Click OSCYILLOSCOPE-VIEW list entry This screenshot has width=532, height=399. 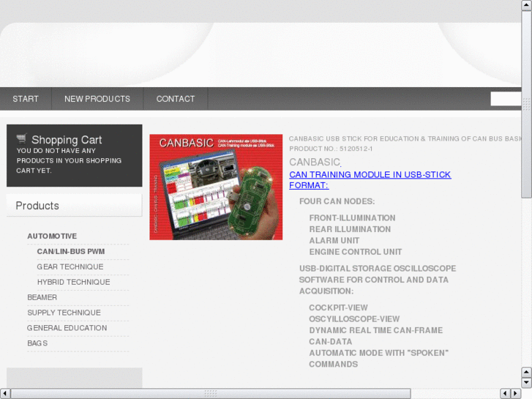tap(354, 319)
